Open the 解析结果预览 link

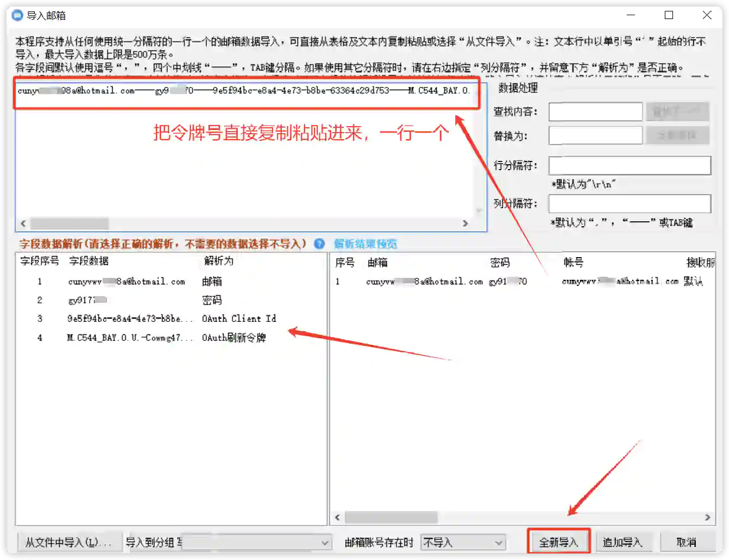[366, 244]
